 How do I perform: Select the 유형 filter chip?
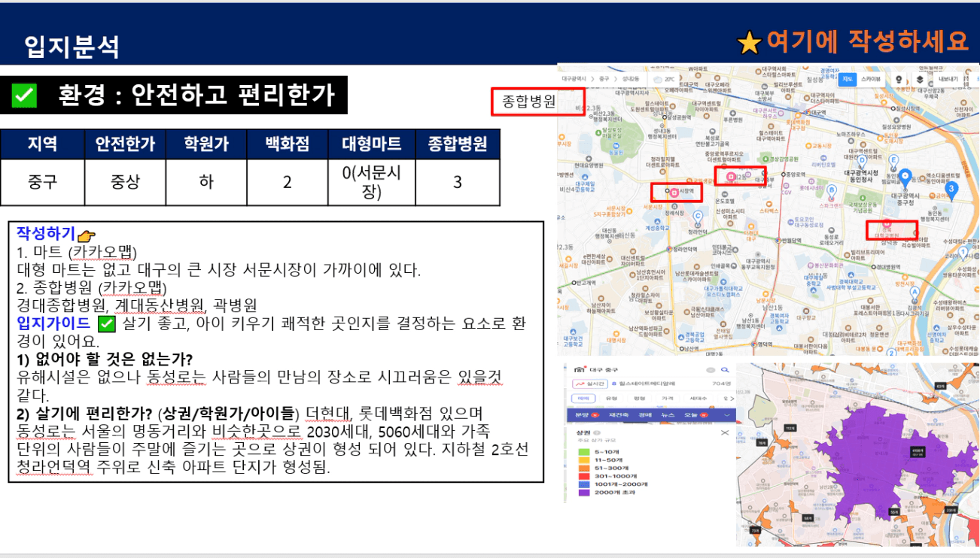click(x=611, y=399)
